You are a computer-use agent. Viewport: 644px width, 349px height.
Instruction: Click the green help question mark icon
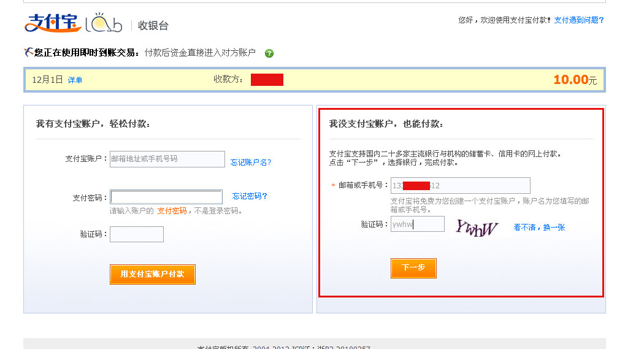point(269,53)
